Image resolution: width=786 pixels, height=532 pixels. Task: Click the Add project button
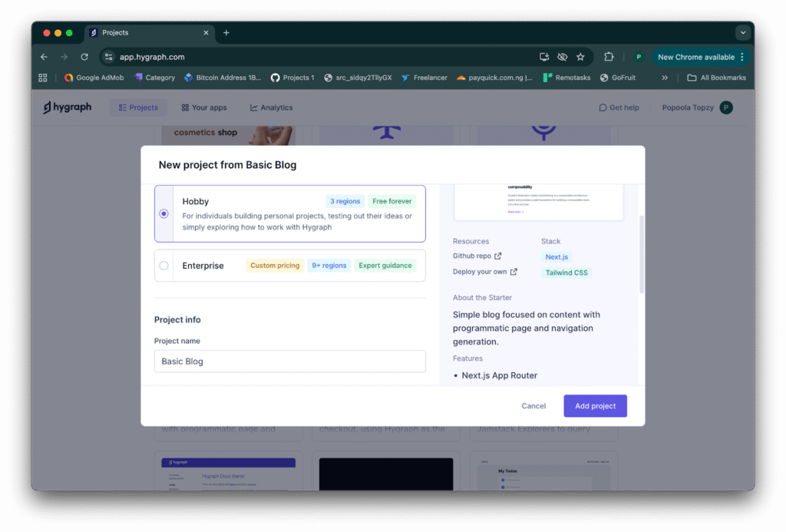(x=595, y=406)
